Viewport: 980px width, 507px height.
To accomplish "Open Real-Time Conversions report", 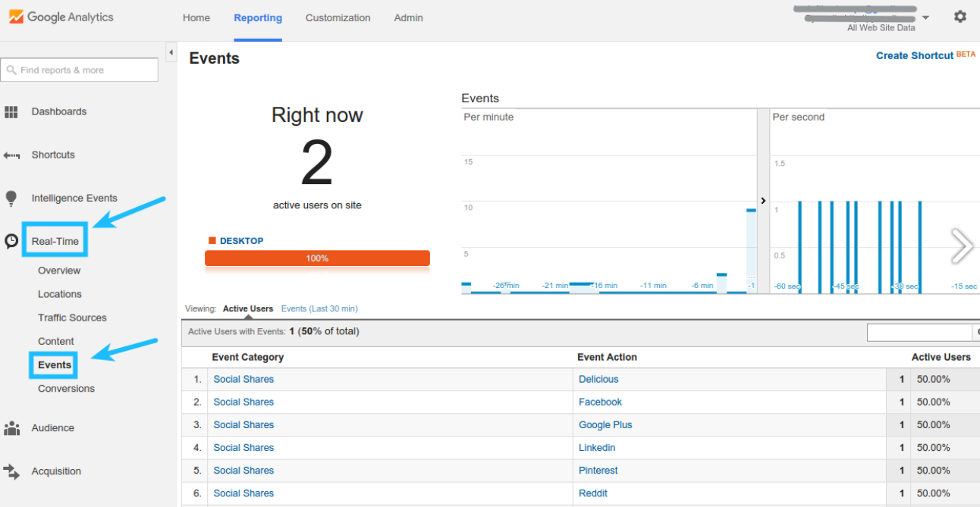I will click(66, 388).
